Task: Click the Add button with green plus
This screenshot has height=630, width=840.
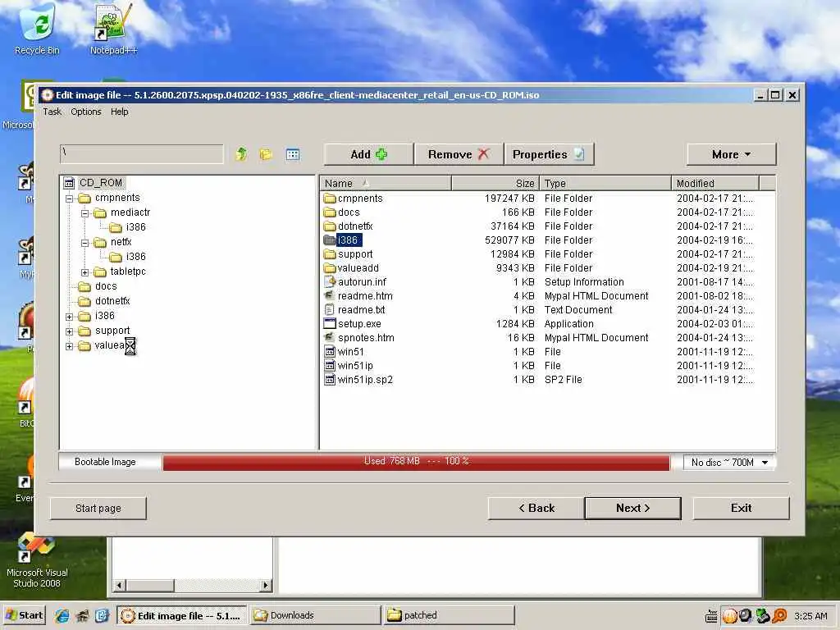Action: (368, 154)
